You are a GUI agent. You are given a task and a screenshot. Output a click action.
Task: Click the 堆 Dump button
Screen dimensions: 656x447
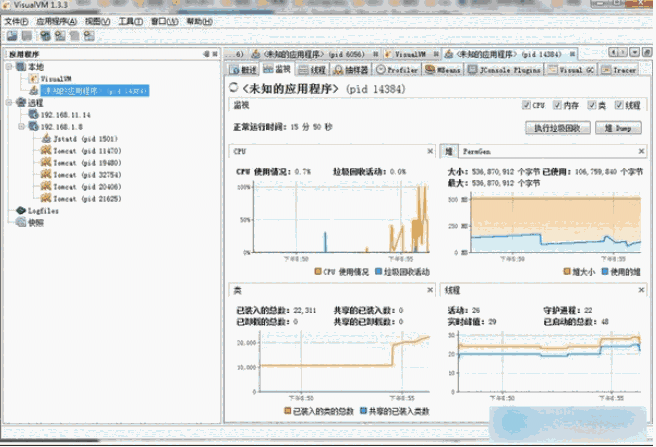618,128
